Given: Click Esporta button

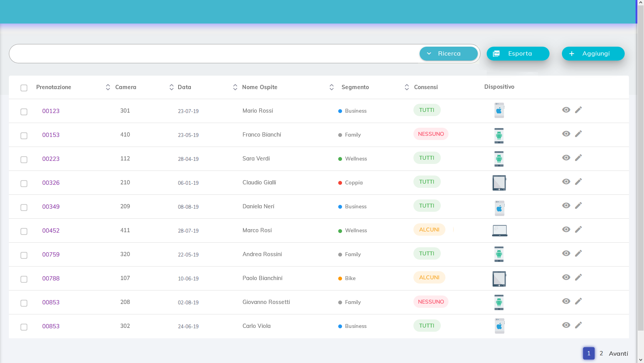Looking at the screenshot, I should (518, 54).
